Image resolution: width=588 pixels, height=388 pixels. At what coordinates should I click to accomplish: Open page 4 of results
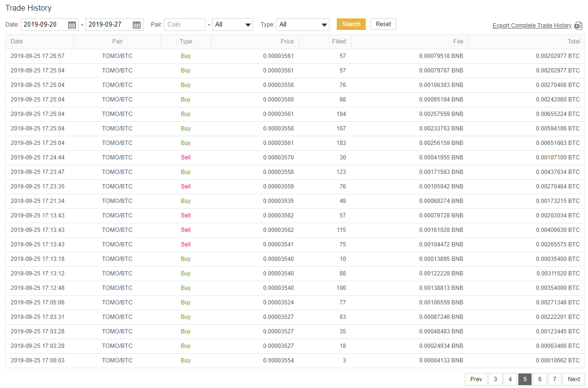tap(510, 379)
